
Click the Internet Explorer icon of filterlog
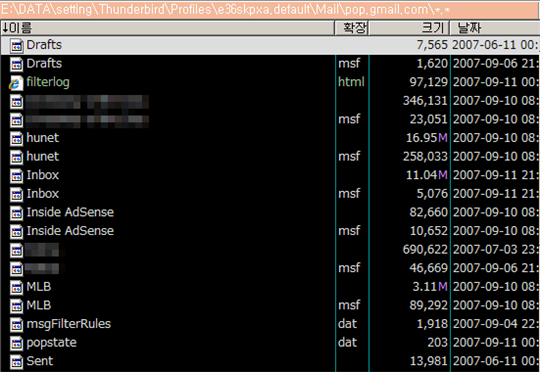[x=16, y=83]
